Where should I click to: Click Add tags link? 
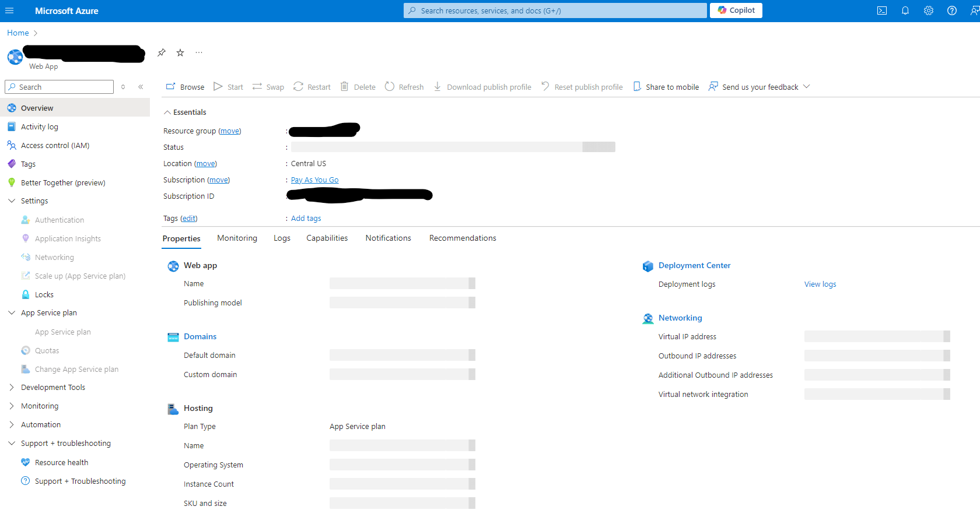306,219
